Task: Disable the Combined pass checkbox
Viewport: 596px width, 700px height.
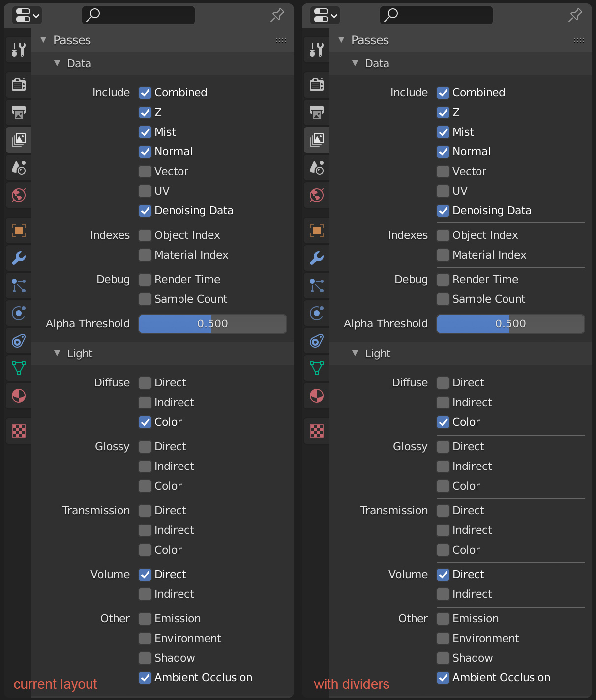Action: [145, 92]
